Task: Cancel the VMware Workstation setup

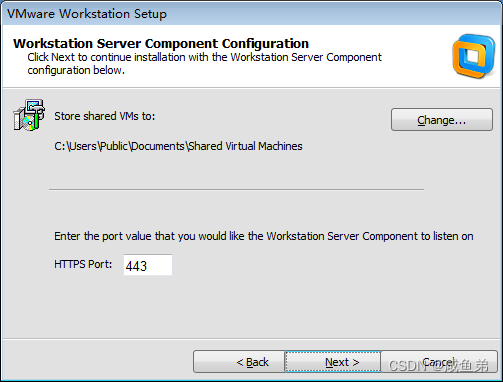Action: coord(439,362)
